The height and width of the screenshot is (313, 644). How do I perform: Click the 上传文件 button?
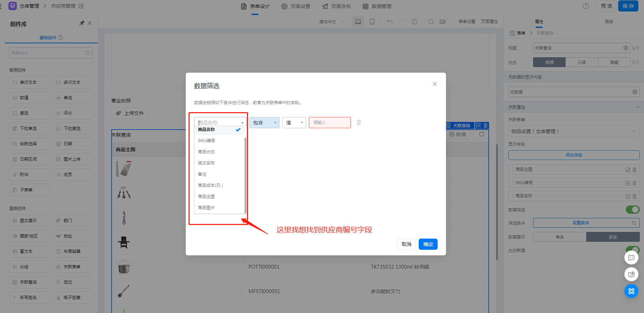[x=130, y=113]
